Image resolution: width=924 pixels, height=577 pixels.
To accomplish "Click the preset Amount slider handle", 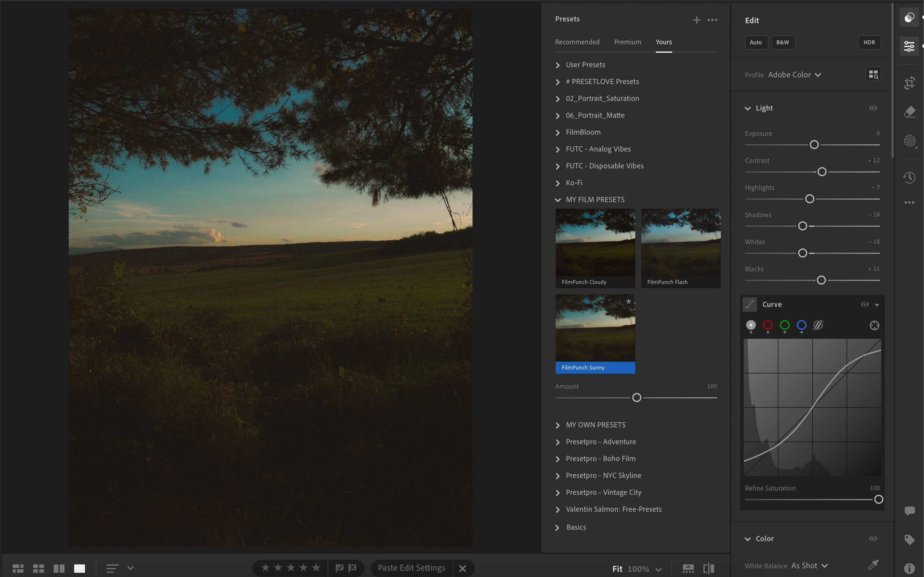I will click(636, 398).
